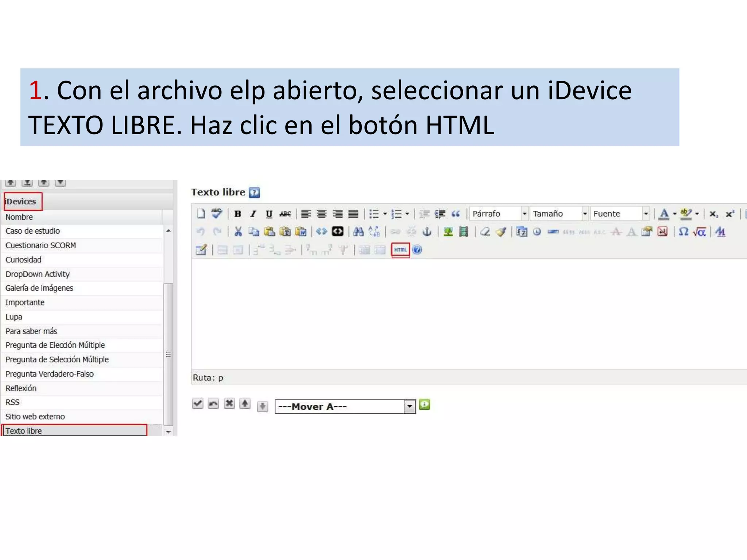Click the green checkmark done button

(197, 404)
